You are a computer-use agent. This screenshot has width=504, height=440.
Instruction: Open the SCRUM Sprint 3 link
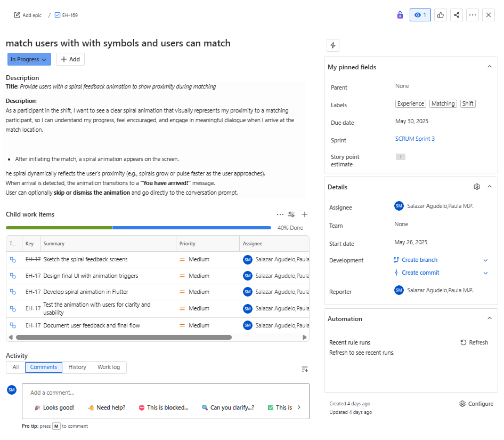click(x=414, y=139)
